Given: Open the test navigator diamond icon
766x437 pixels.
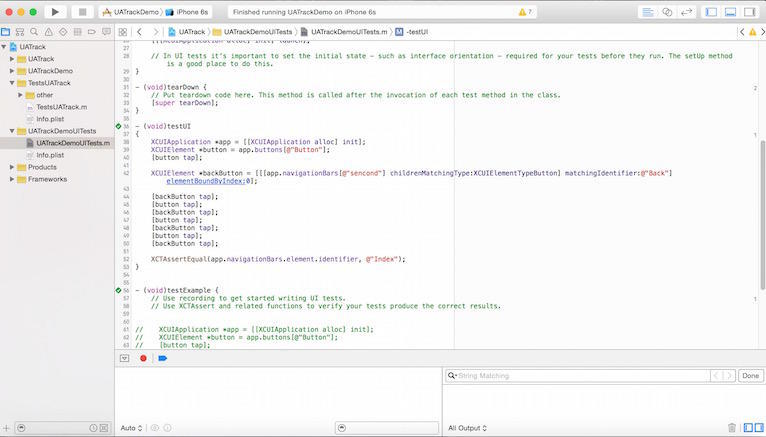Looking at the screenshot, I should [63, 32].
